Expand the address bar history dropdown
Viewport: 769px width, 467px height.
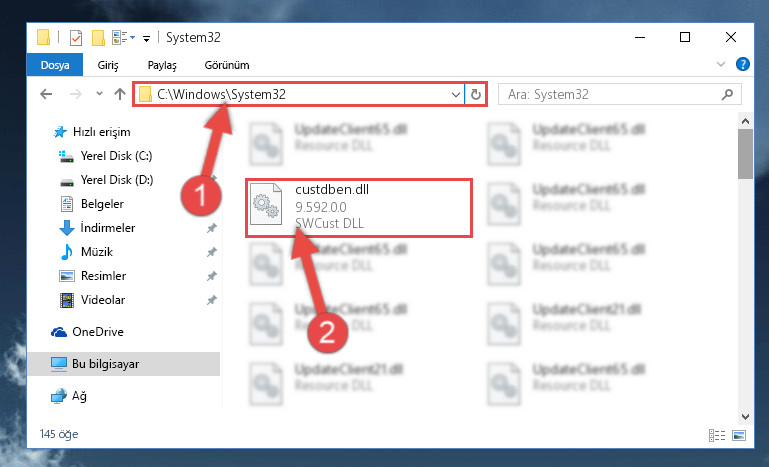tap(456, 95)
